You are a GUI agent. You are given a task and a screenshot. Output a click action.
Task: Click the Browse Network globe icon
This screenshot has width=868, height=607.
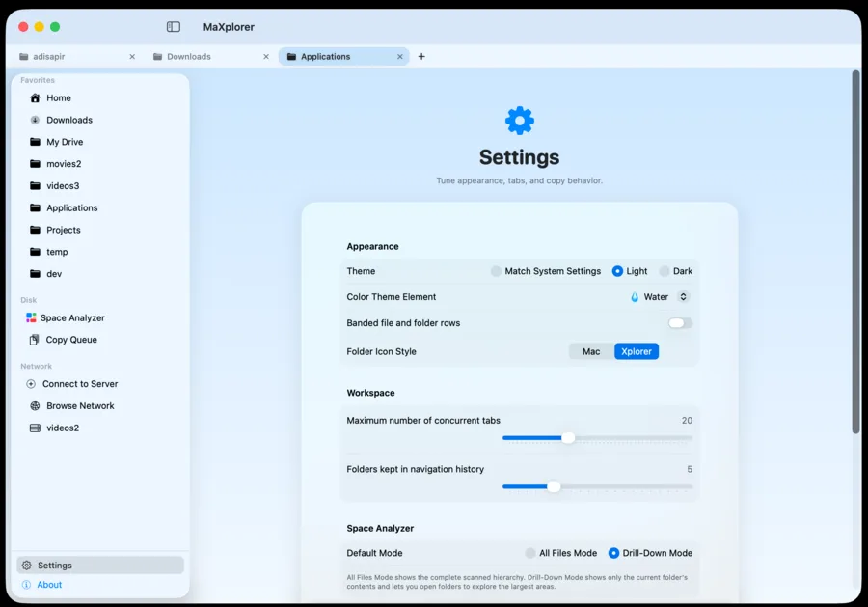point(35,406)
